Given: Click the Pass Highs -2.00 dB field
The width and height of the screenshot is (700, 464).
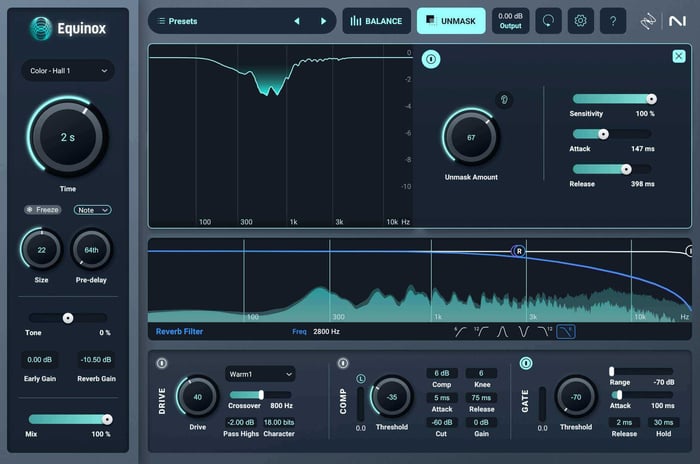Looking at the screenshot, I should tap(241, 422).
